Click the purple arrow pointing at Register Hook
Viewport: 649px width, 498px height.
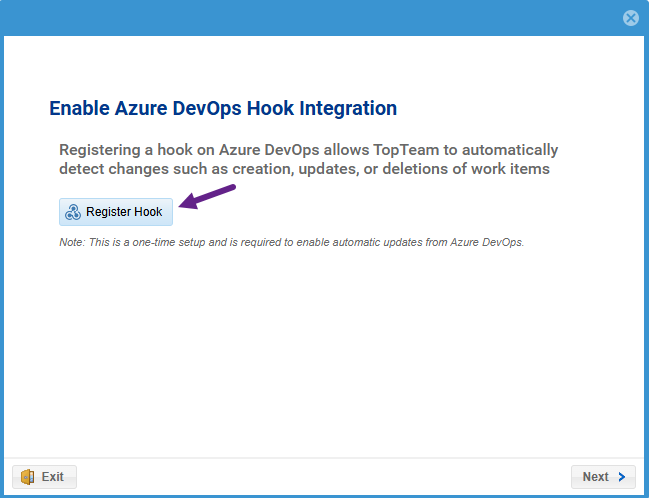coord(208,197)
